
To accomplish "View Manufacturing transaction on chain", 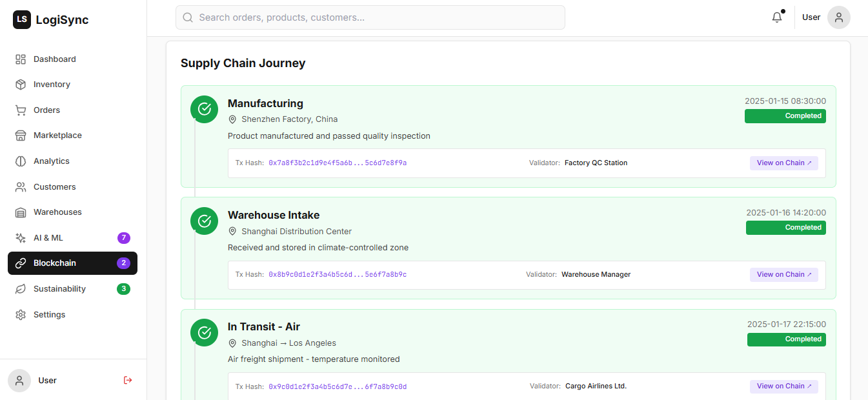I will 784,163.
